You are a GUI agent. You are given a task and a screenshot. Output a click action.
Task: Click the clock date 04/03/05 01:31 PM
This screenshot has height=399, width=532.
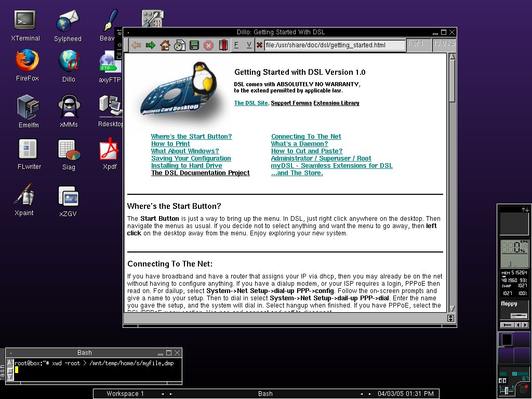(x=405, y=394)
